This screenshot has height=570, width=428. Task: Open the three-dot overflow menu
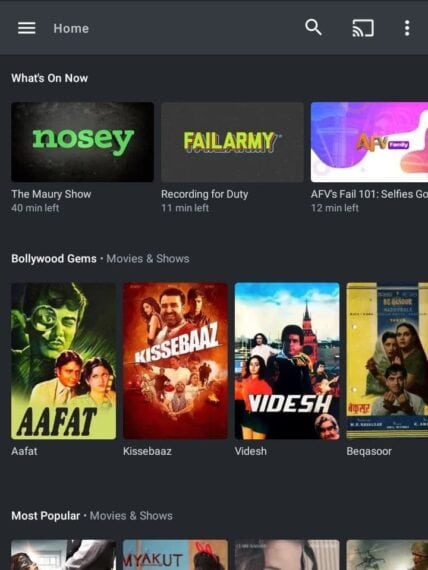[x=407, y=28]
